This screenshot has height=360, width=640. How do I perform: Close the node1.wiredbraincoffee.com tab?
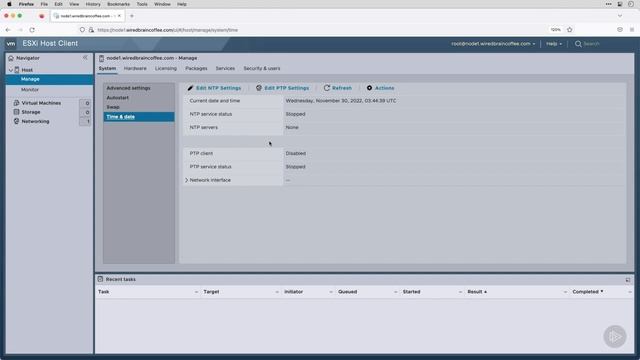pyautogui.click(x=119, y=16)
